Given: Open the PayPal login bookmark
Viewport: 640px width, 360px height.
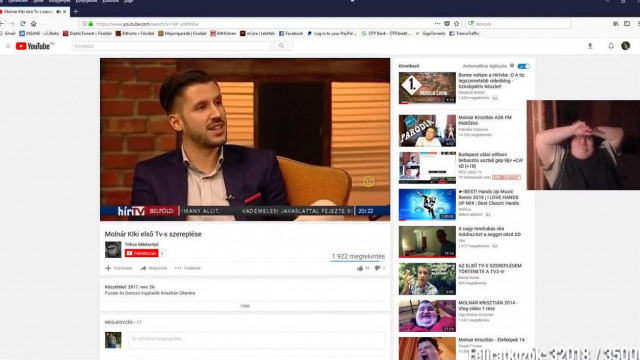Looking at the screenshot, I should click(332, 33).
